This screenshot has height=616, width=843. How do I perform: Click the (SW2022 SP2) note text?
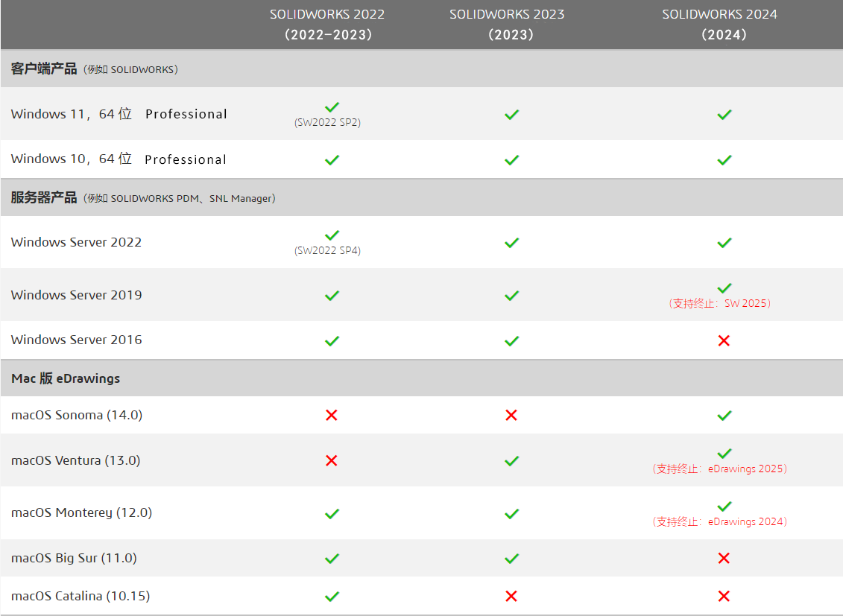coord(328,123)
